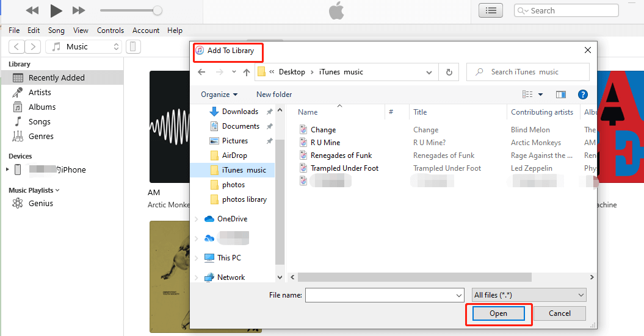Click the Cancel button

[x=559, y=313]
